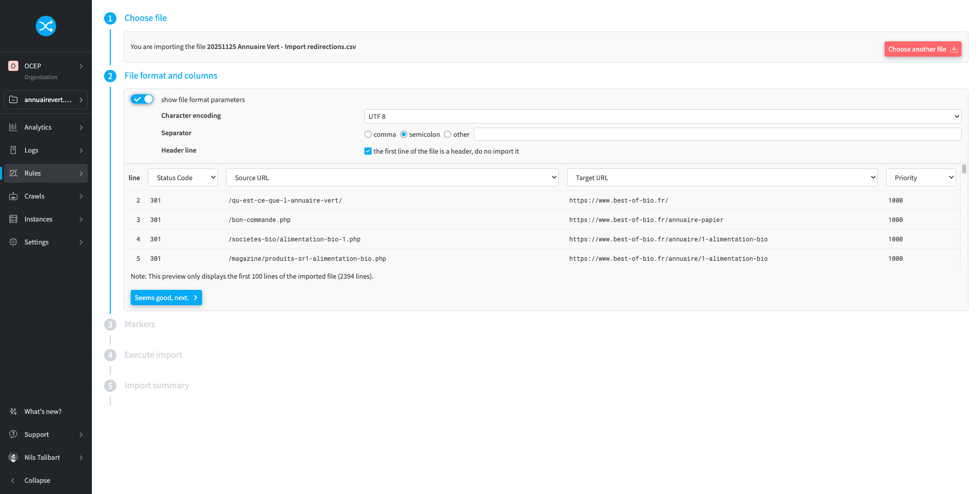Click the download icon on Choose another file
980x494 pixels.
coord(953,49)
